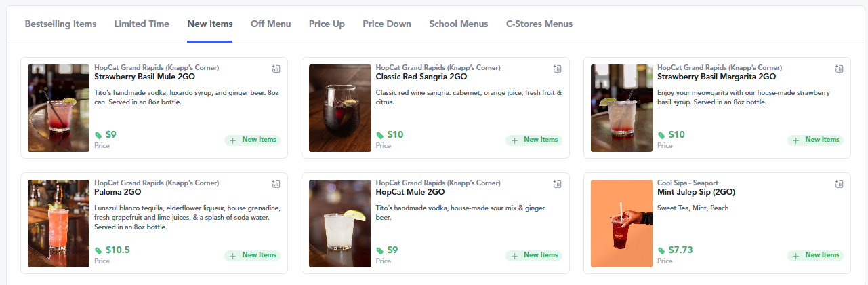Switch to the Bestselling Items tab
Image resolution: width=868 pixels, height=285 pixels.
pyautogui.click(x=60, y=24)
